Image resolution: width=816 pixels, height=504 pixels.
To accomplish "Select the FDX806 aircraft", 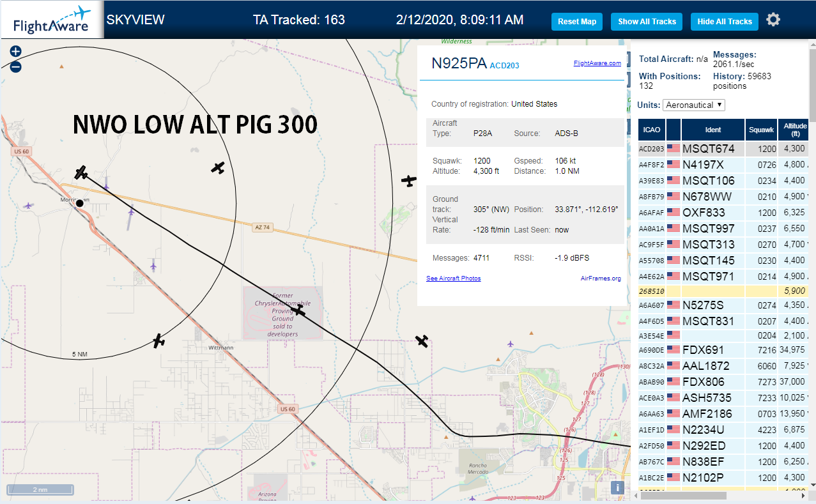I will point(723,382).
